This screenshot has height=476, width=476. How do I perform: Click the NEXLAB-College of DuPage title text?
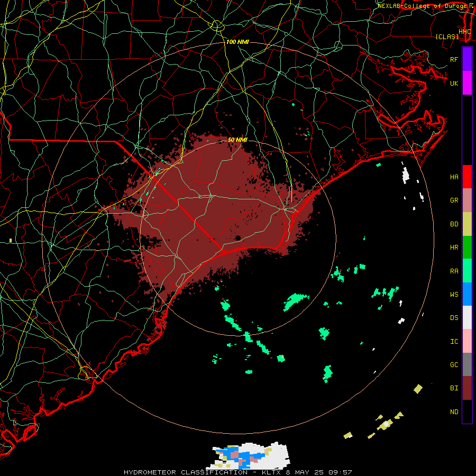click(x=423, y=6)
